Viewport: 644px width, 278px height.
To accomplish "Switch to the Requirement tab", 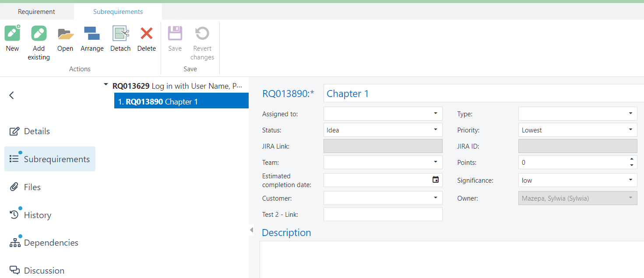I will point(36,12).
